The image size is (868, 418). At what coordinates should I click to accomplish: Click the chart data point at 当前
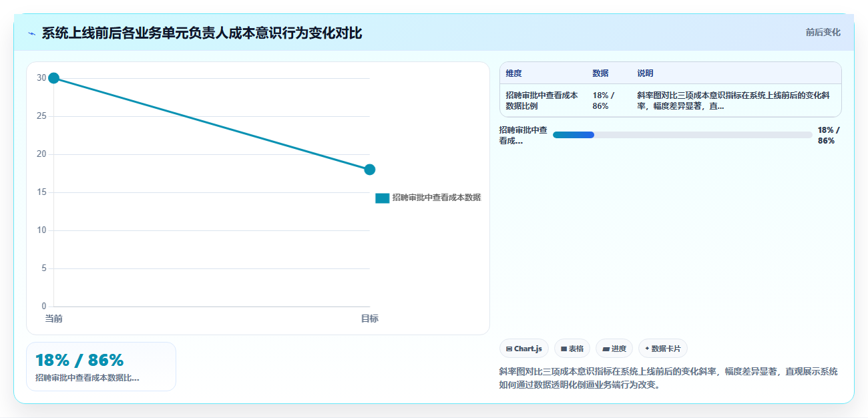click(54, 78)
